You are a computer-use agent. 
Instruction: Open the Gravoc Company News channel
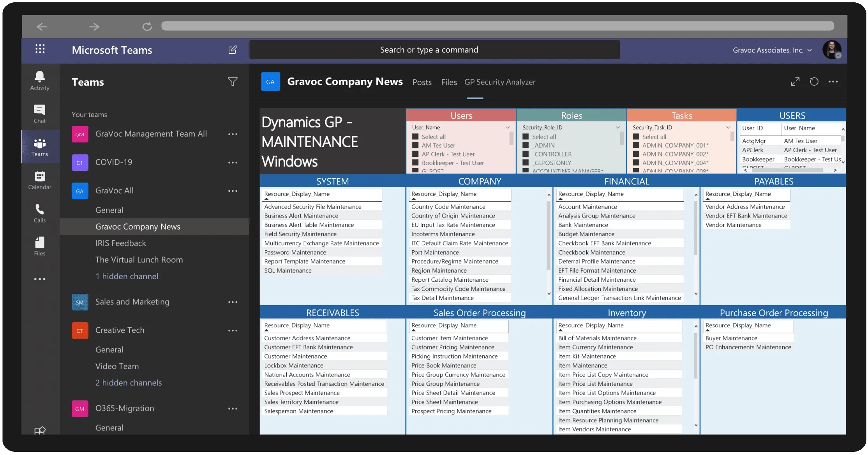point(138,226)
